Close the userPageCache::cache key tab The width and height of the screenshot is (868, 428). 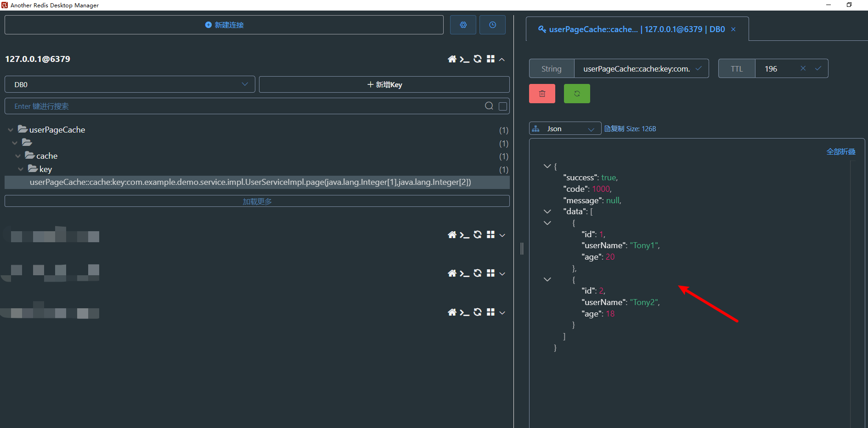pos(733,29)
